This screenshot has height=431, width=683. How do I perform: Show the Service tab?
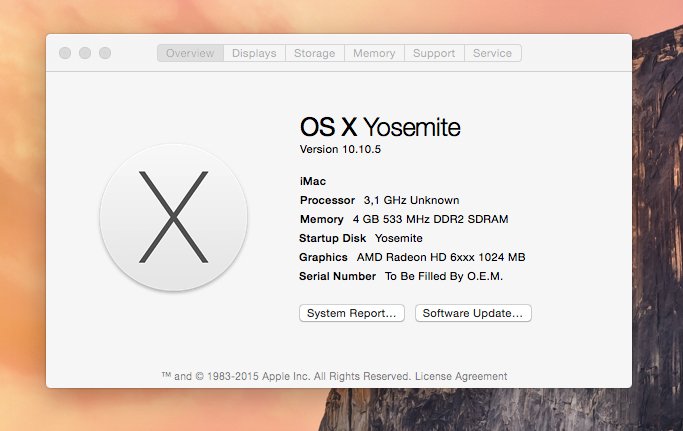(x=493, y=53)
